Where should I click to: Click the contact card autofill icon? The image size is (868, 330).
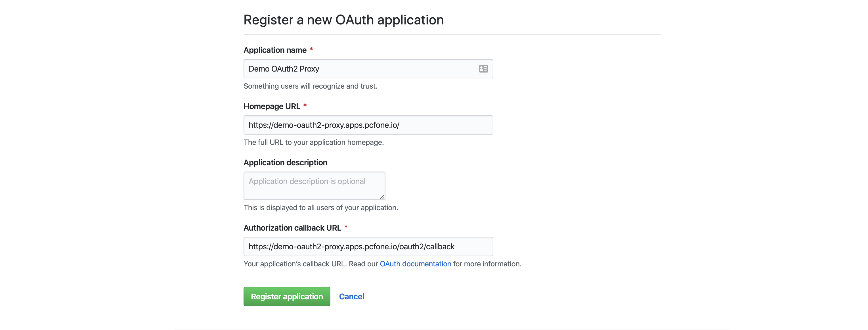483,69
